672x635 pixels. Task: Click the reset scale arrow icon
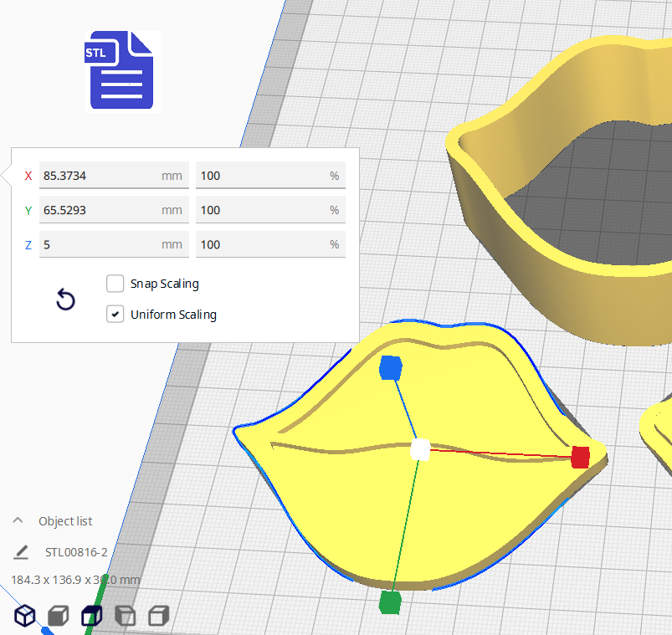65,300
